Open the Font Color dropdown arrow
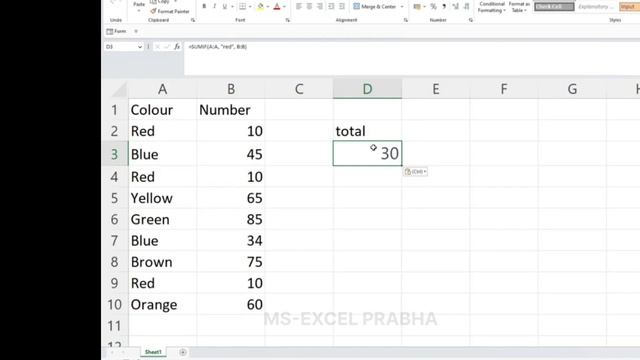Image resolution: width=640 pixels, height=360 pixels. click(x=284, y=7)
